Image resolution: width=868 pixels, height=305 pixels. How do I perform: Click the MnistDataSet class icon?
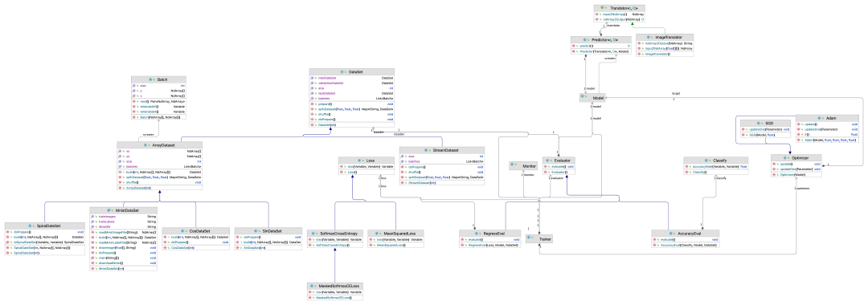[108, 210]
